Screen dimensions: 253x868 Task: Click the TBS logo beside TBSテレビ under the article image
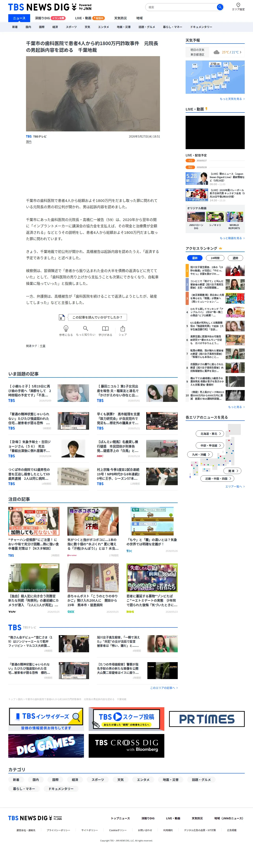coord(29,137)
